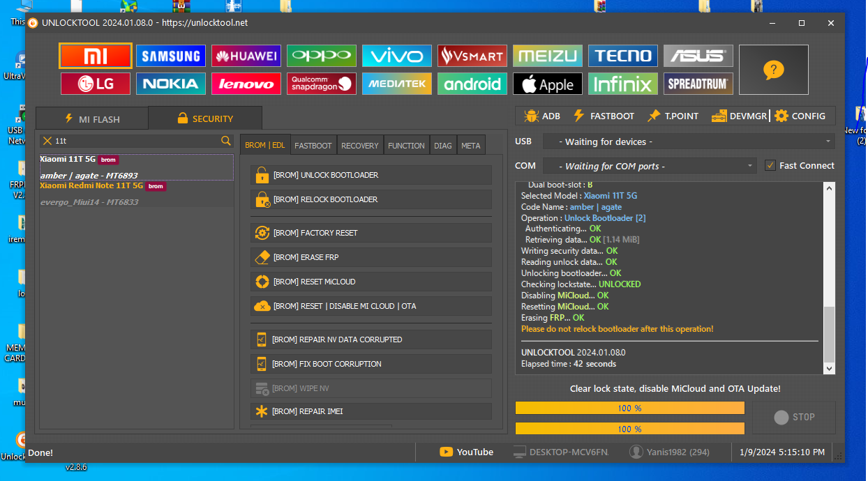Run [BROM] RELOCK BOOTLOADER
This screenshot has height=481, width=868.
371,199
